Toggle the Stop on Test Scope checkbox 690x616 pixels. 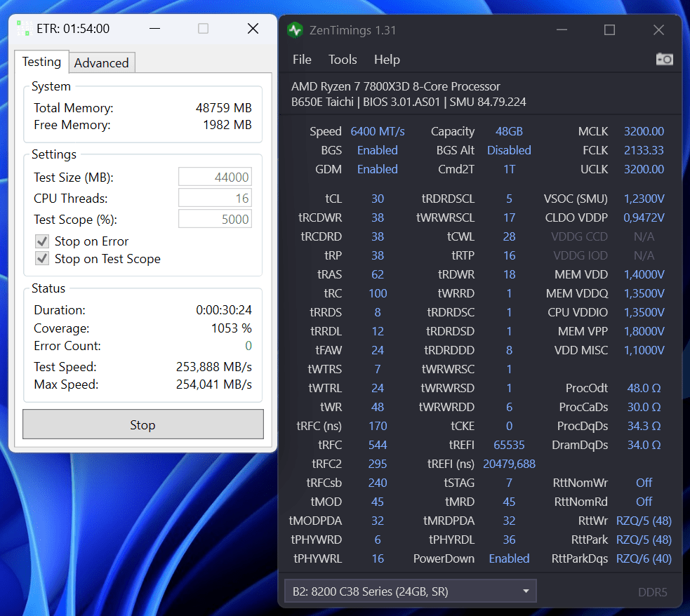click(42, 258)
